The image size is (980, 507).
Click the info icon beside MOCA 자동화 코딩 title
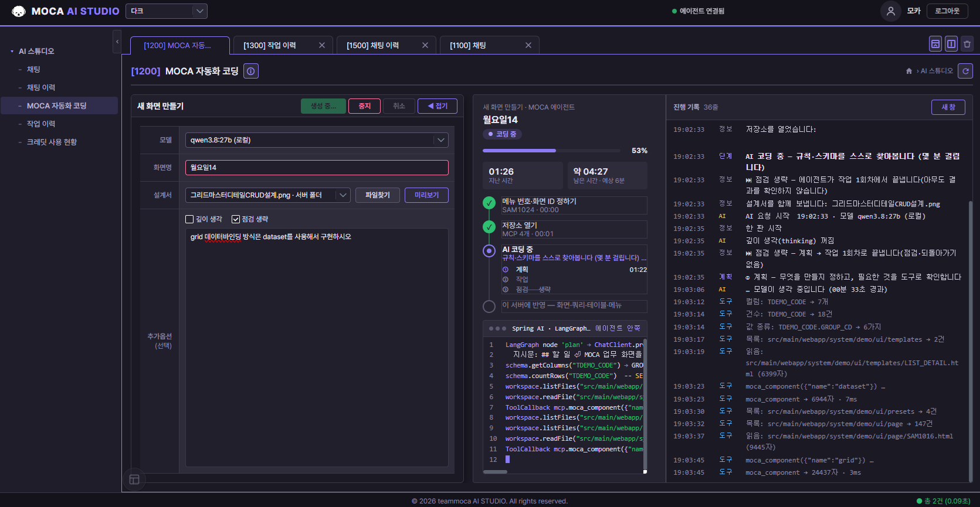tap(251, 71)
